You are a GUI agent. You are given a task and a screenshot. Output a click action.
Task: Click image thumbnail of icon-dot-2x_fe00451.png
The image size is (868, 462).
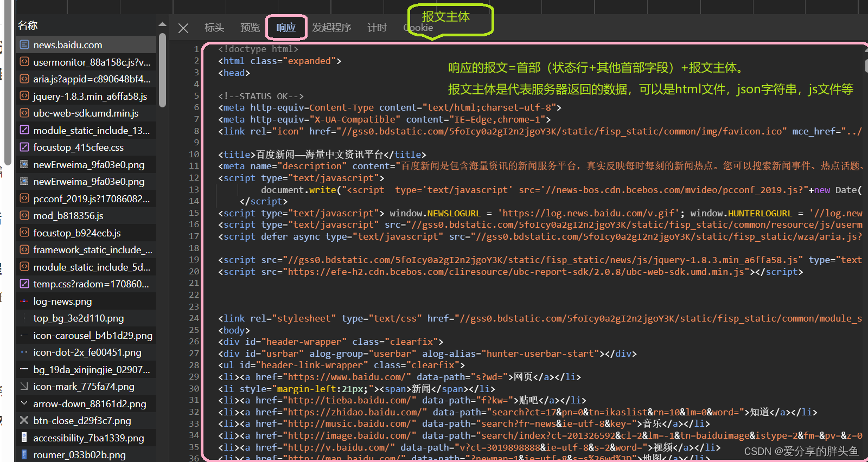pyautogui.click(x=24, y=352)
